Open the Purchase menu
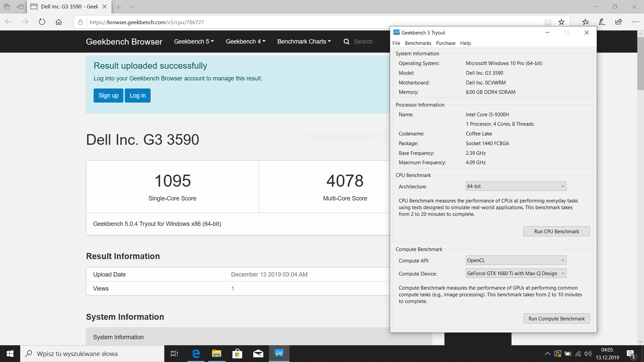The width and height of the screenshot is (644, 362). pos(445,43)
